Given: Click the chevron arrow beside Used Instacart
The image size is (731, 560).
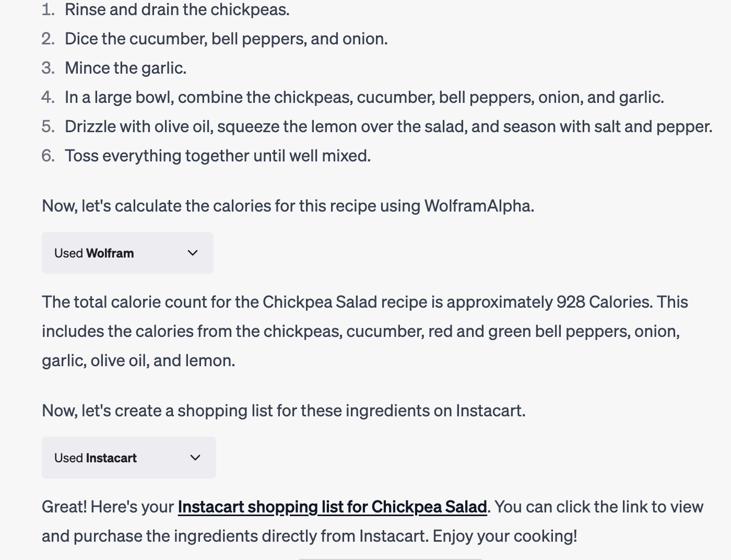Looking at the screenshot, I should click(195, 458).
